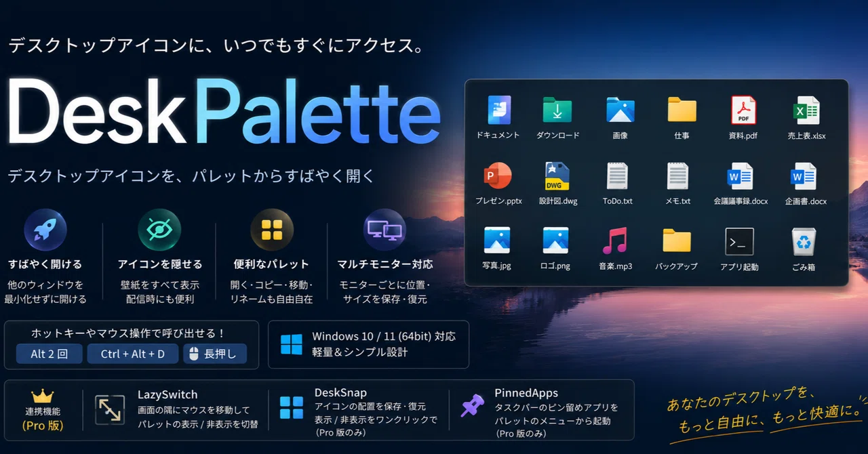Open the 資料.pdf file icon
868x454 pixels.
[743, 110]
